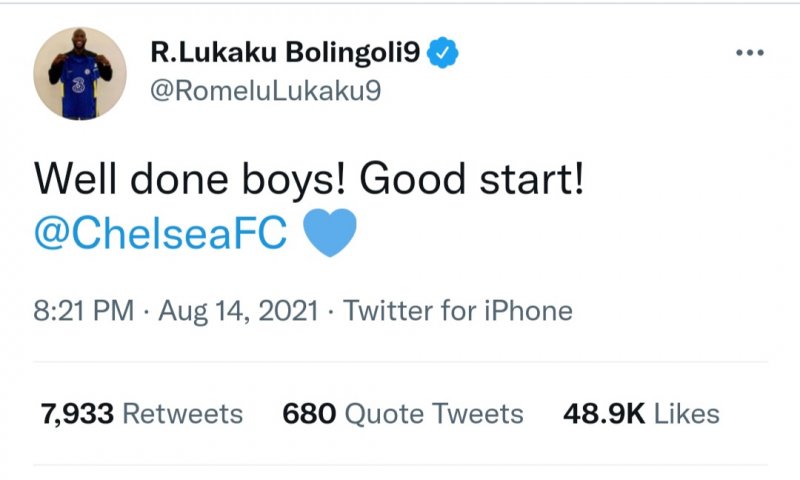Click the 680 quote count number
This screenshot has width=800, height=480.
(x=307, y=414)
